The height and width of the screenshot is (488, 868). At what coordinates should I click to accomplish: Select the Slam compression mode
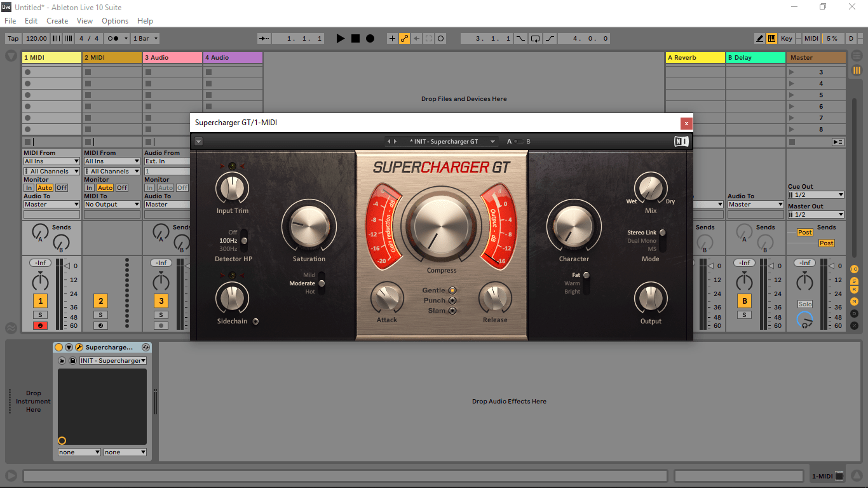tap(452, 311)
